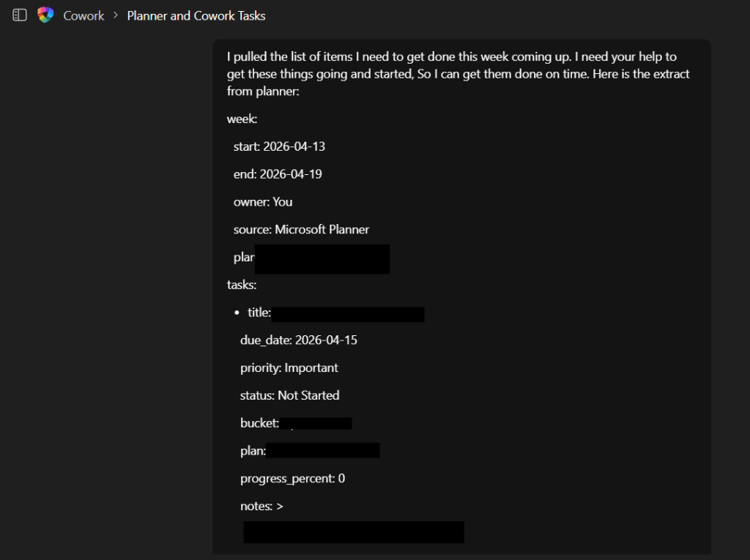
Task: Click the "source: Microsoft Planner" line
Action: [301, 230]
